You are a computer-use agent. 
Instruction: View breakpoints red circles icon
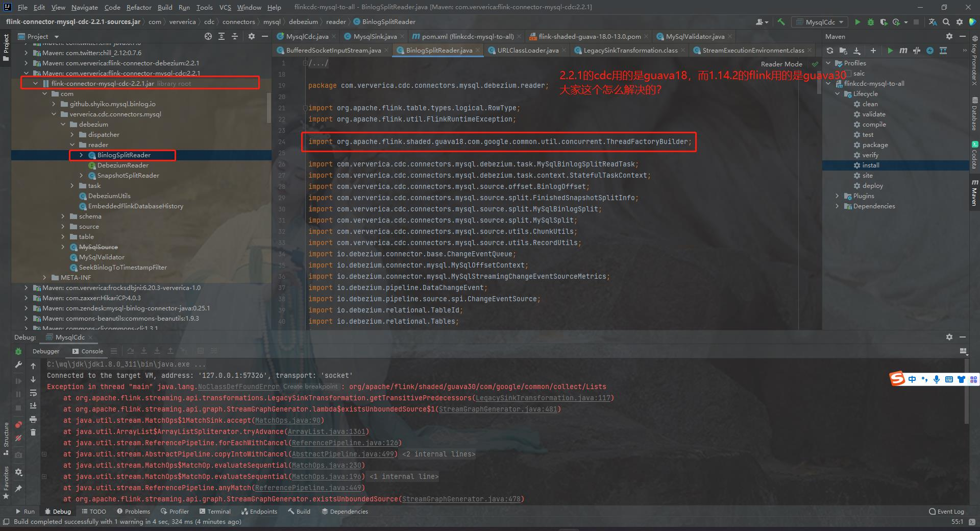[x=18, y=424]
